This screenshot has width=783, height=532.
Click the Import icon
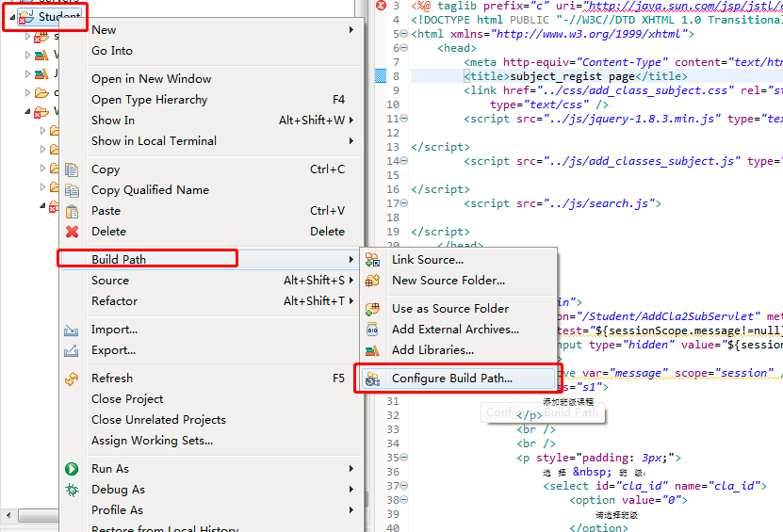(x=71, y=330)
